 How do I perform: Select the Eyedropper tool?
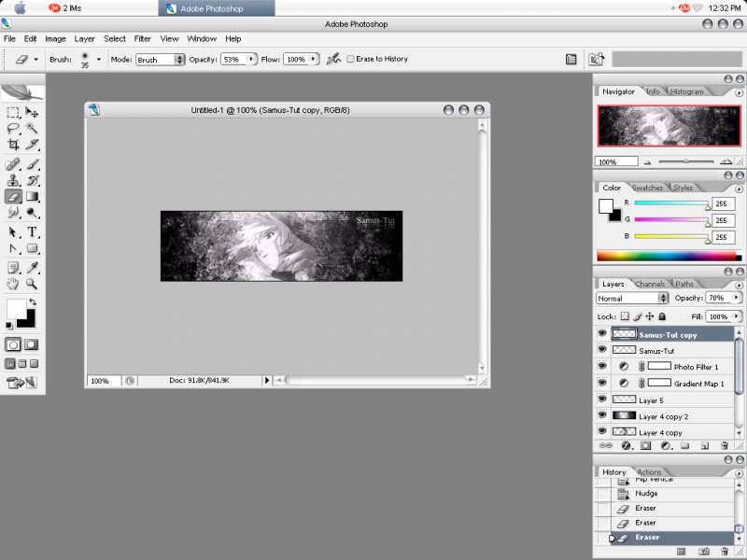pos(32,268)
